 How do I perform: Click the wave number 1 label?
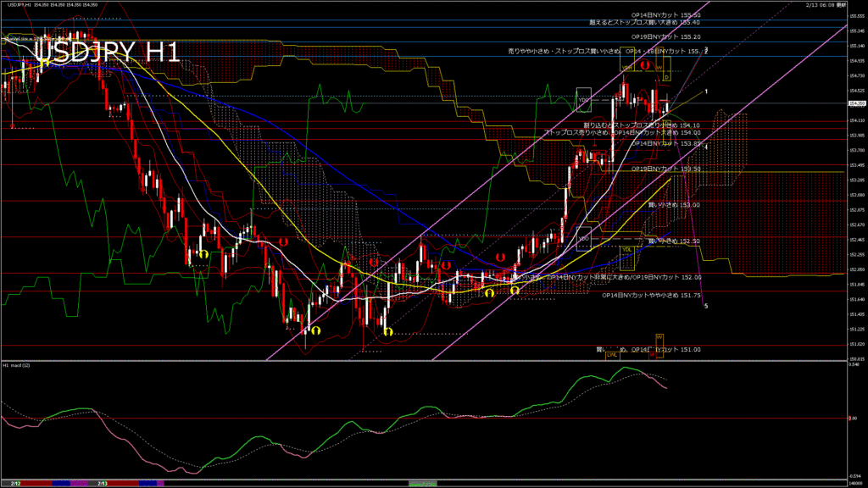coord(706,91)
